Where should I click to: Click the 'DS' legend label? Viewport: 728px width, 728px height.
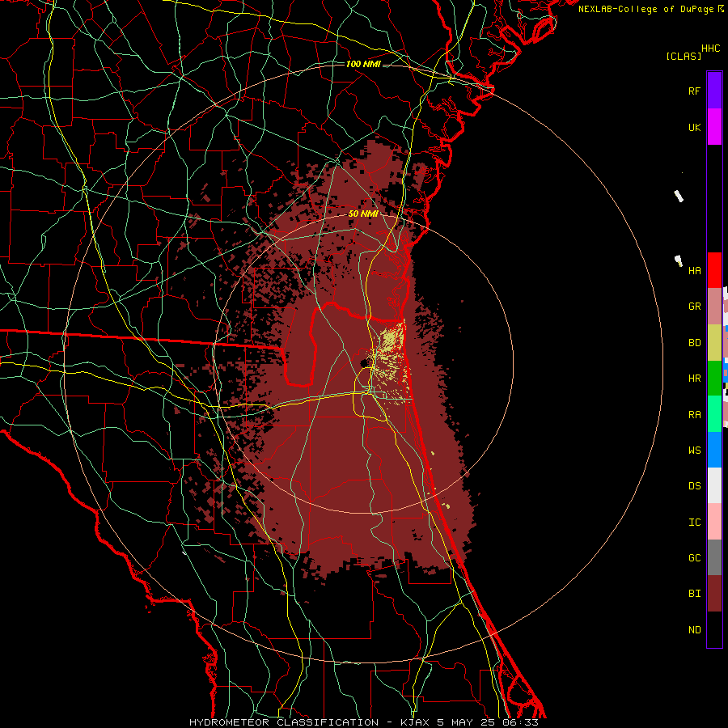[x=694, y=485]
